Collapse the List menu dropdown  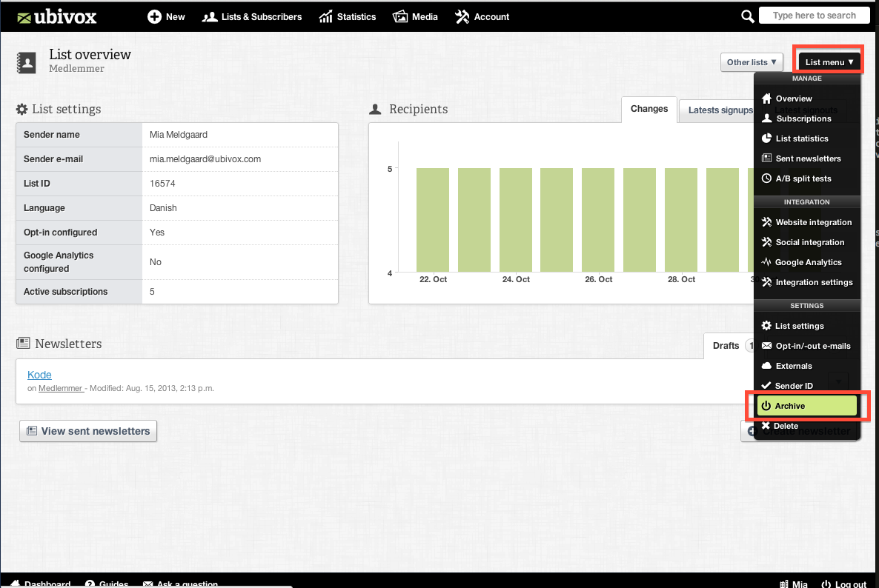tap(829, 62)
